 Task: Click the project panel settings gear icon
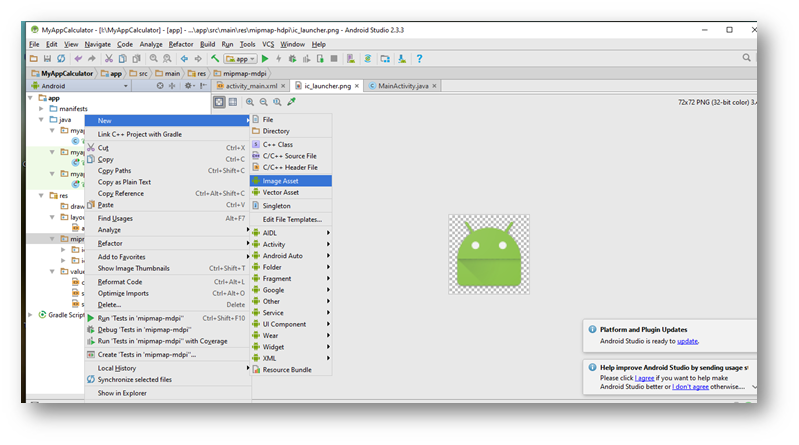pos(188,86)
